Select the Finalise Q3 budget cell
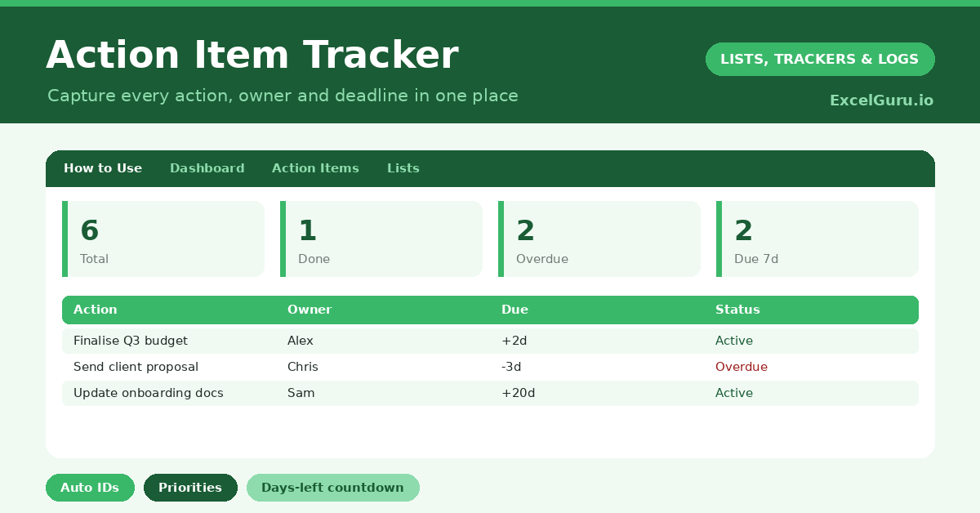 point(131,341)
